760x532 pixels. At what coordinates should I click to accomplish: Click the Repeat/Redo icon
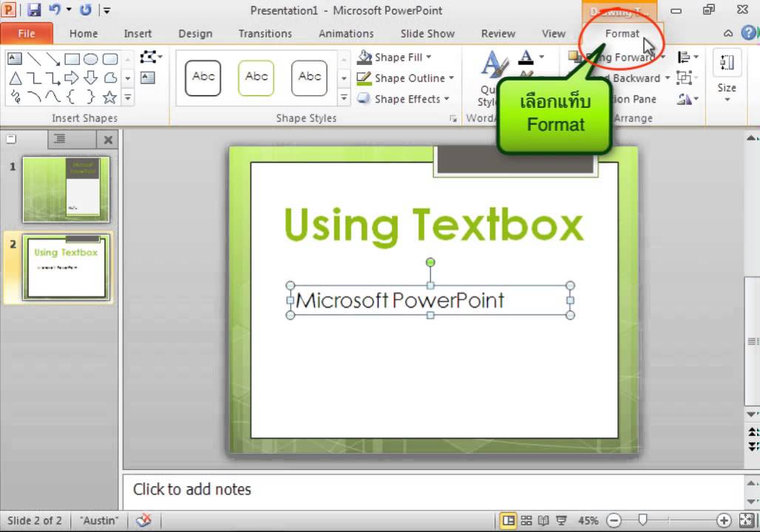[x=86, y=10]
